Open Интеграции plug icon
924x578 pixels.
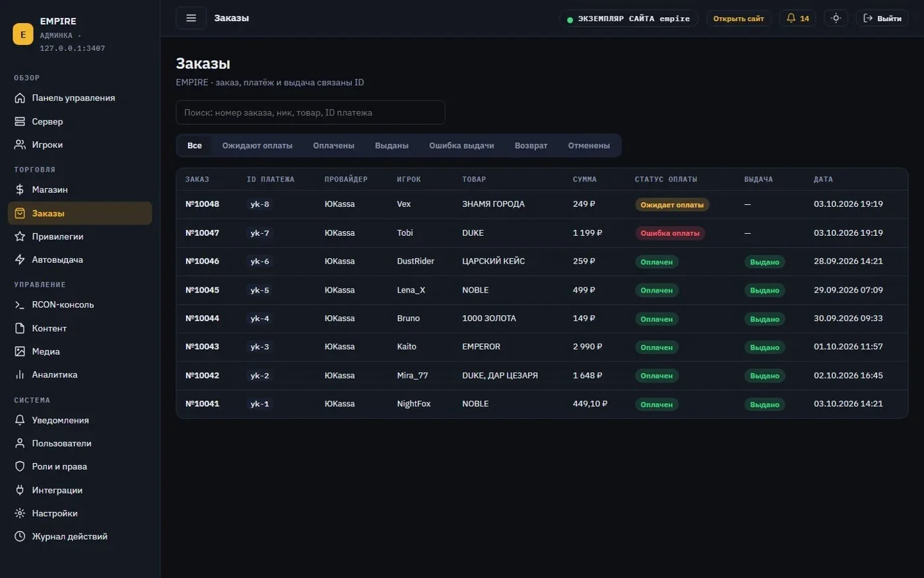tap(20, 490)
